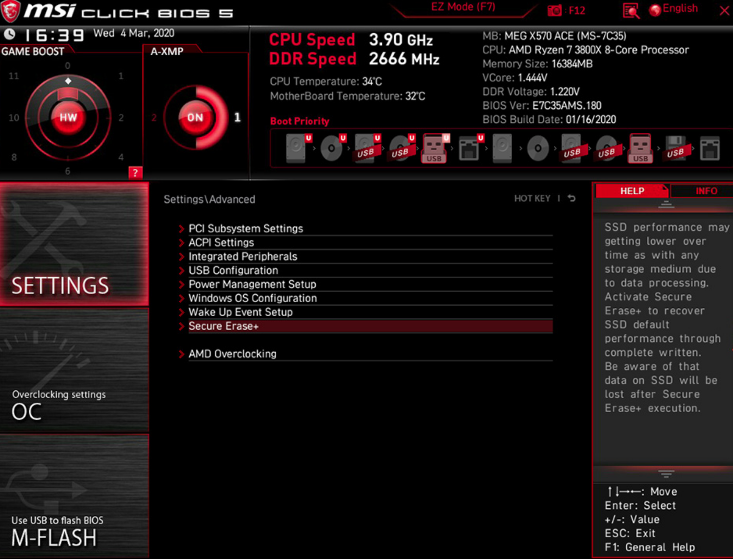Viewport: 733px width, 560px height.
Task: Open the highlighted Secure Erase+ entry
Action: 365,327
